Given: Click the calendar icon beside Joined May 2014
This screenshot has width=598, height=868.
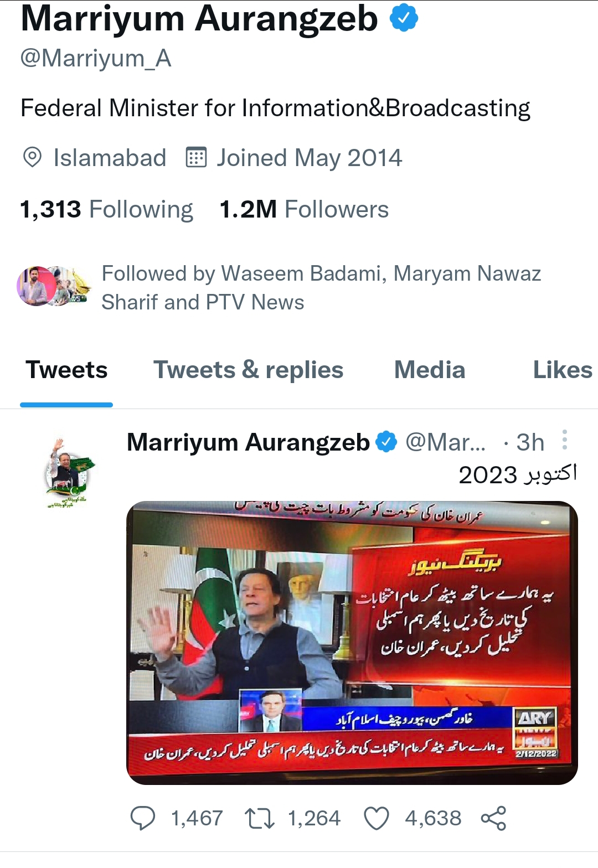Looking at the screenshot, I should 196,157.
